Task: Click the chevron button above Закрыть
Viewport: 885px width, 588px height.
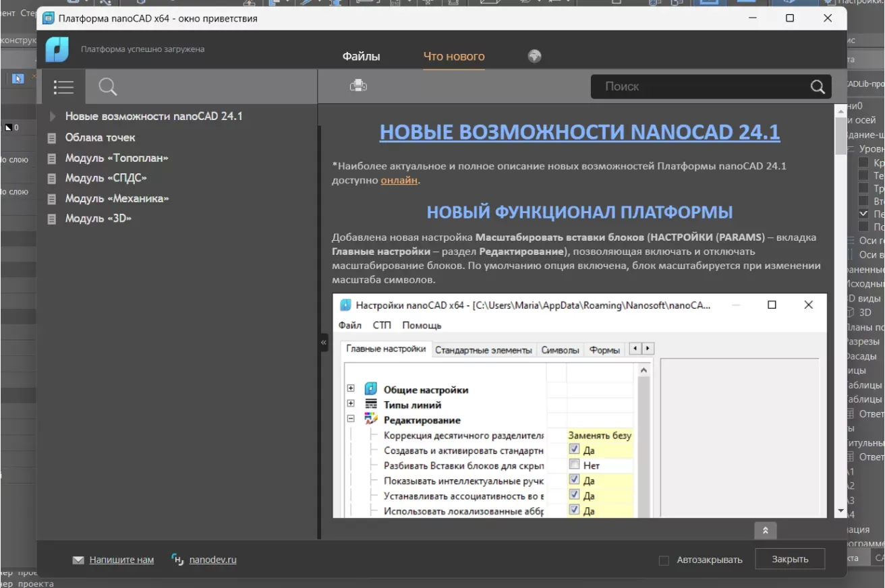Action: 765,531
